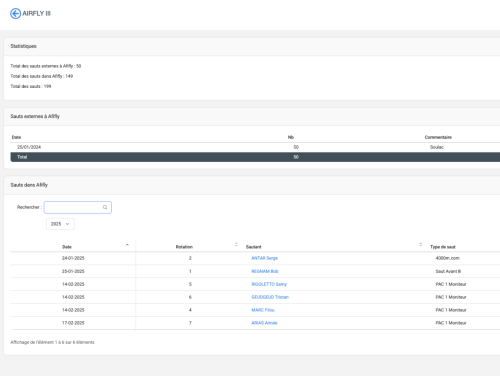Open the Tristan jumper link
This screenshot has width=500, height=376.
point(270,297)
